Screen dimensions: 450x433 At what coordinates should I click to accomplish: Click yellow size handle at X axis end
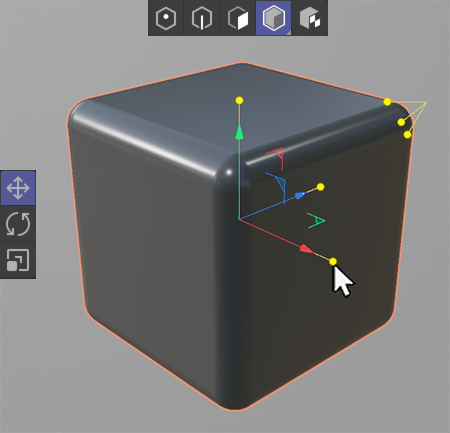333,262
